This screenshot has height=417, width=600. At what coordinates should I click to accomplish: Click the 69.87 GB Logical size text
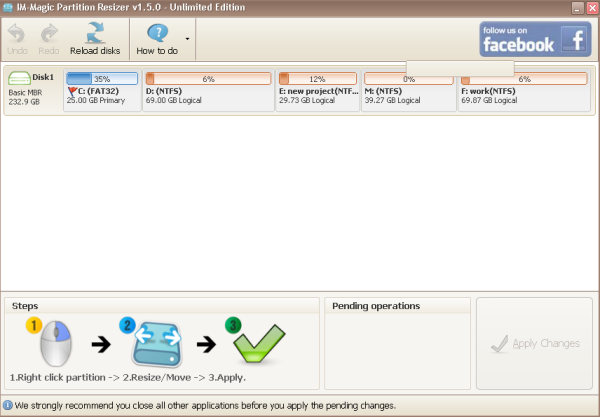click(489, 100)
